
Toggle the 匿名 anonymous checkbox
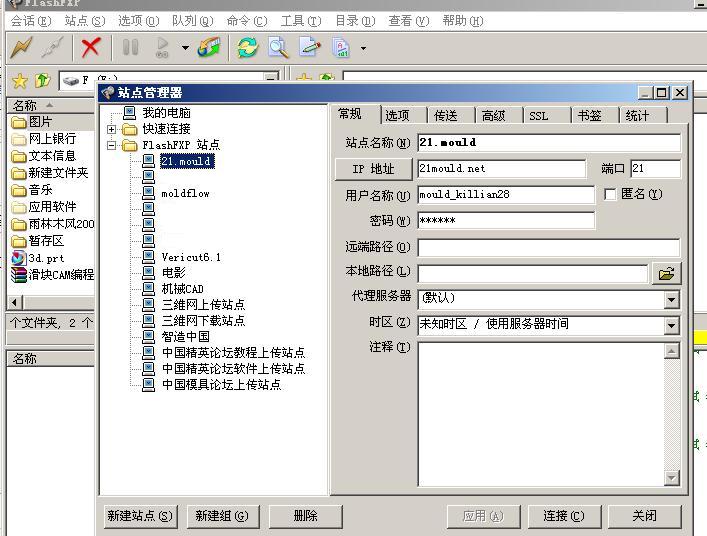(x=610, y=194)
